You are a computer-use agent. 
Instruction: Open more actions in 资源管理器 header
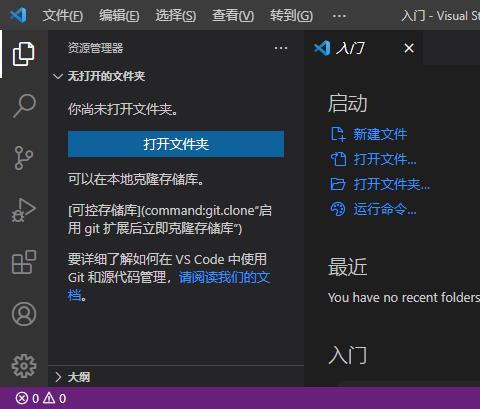281,48
